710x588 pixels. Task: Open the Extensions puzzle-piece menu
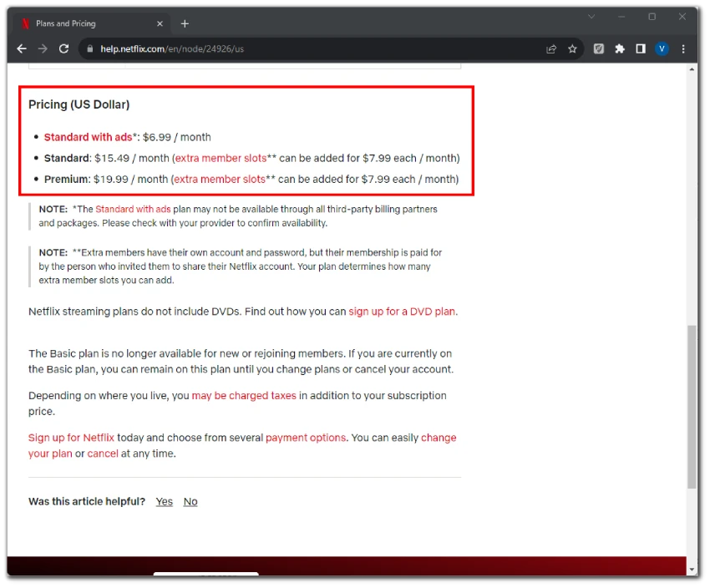(x=620, y=49)
